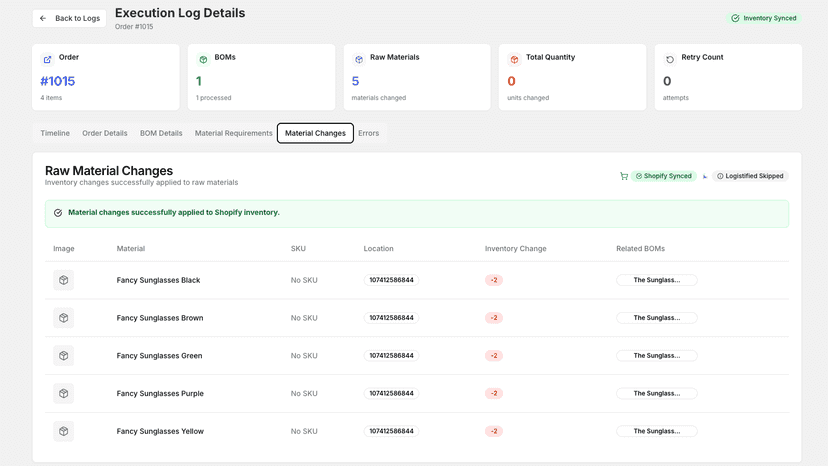
Task: Click the Raw Materials box icon
Action: click(359, 60)
